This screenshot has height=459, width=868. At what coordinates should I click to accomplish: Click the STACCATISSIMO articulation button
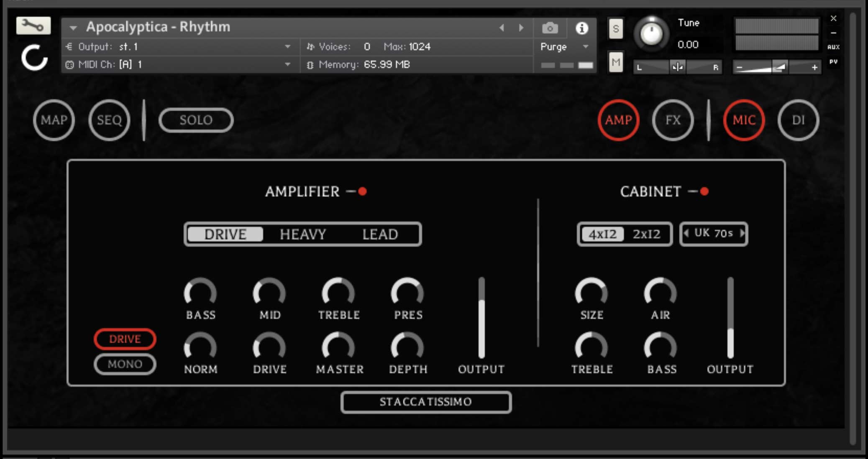point(426,402)
